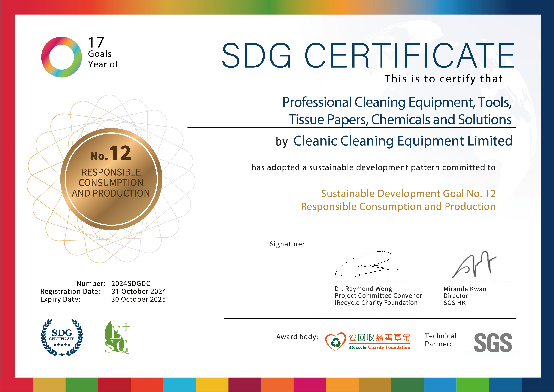Click 'Project Committee Convener' title
The image size is (554, 392).
pos(378,296)
